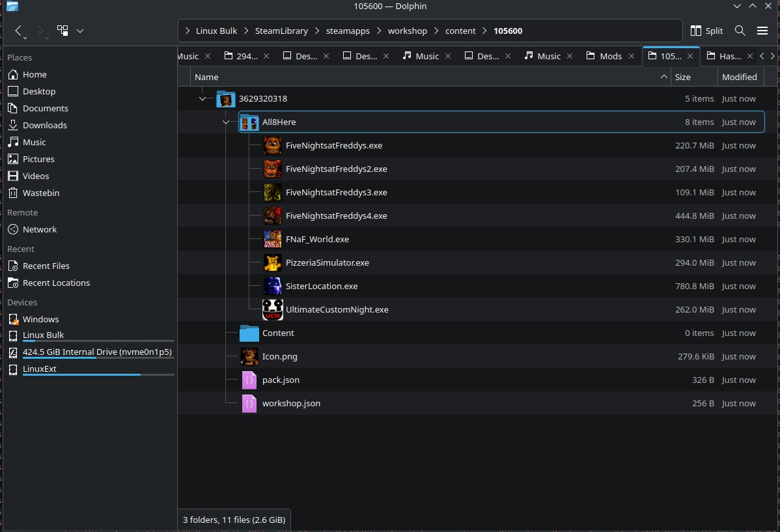The image size is (780, 532).
Task: Collapse the 3629320318 folder
Action: tap(202, 98)
